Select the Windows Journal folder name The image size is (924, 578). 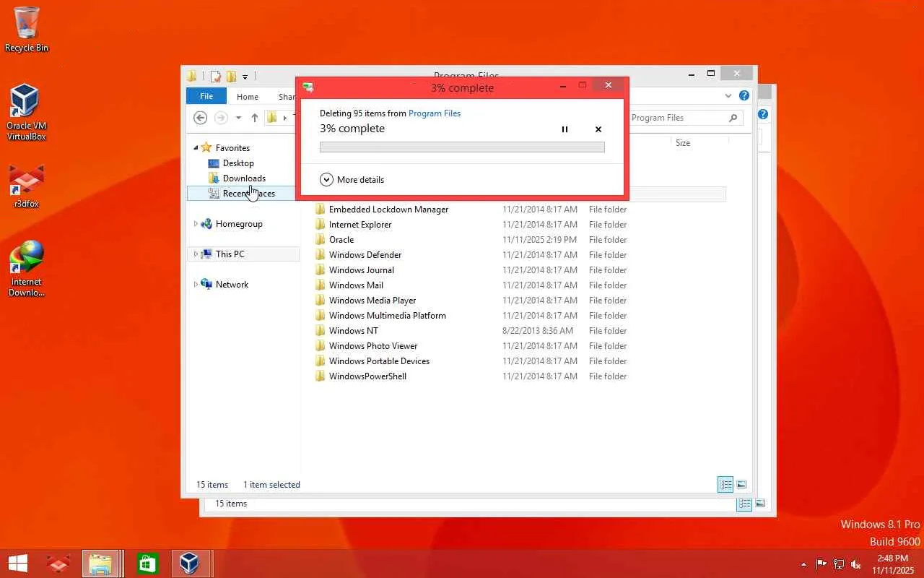point(362,270)
